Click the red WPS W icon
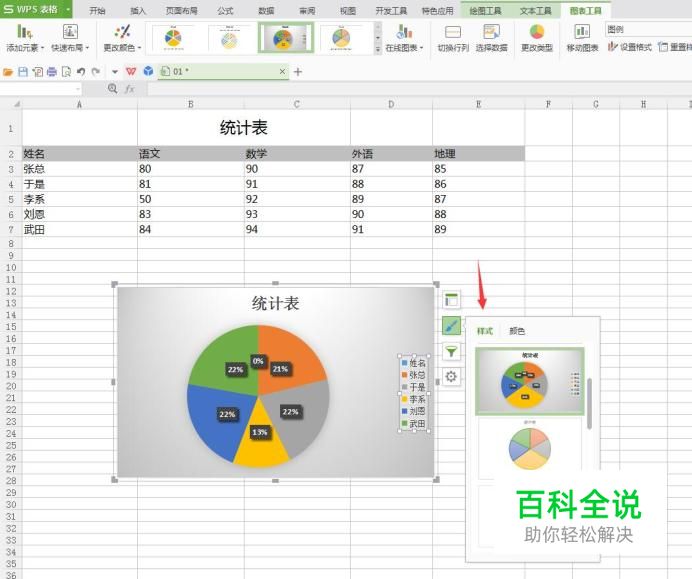 click(x=131, y=71)
